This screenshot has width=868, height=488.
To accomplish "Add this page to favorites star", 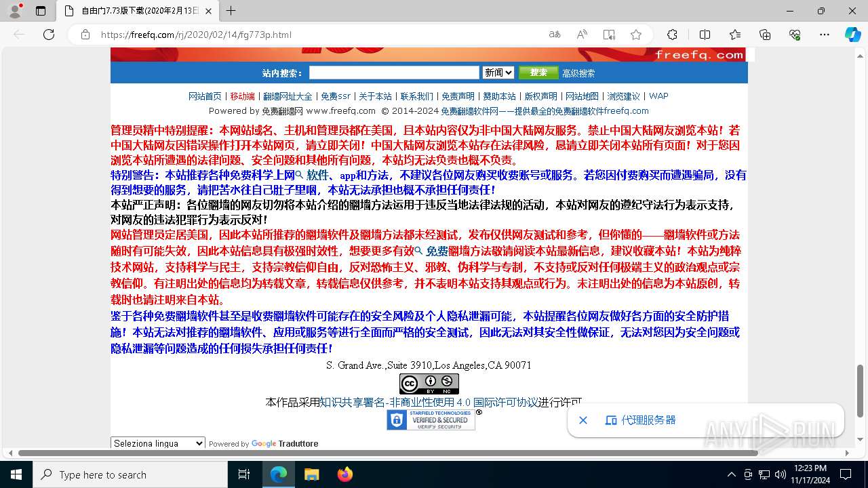I will (636, 35).
